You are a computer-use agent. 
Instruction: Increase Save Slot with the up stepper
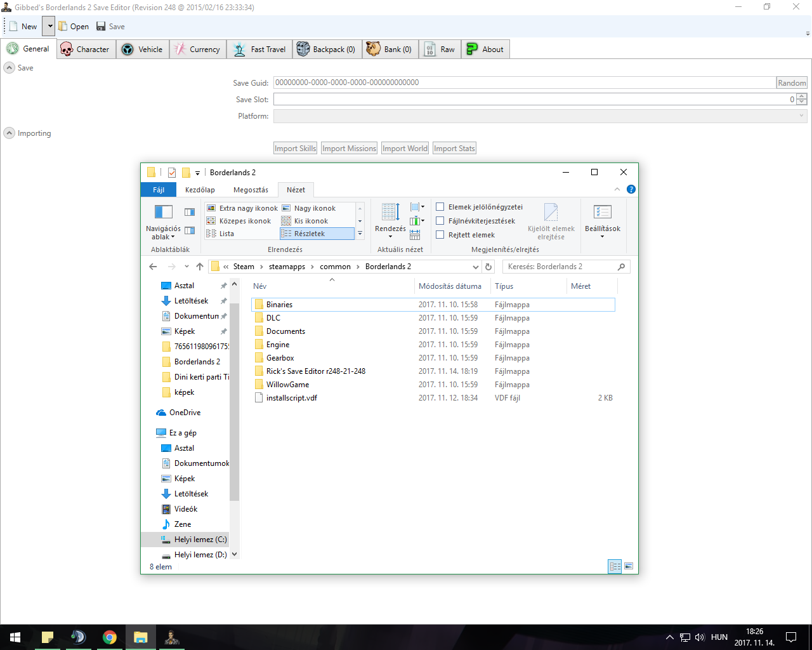coord(802,96)
